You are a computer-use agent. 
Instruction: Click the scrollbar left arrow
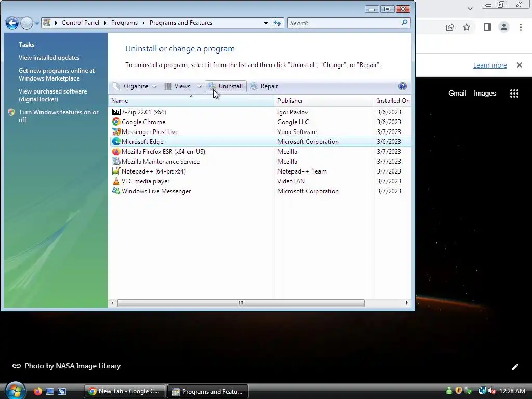pos(112,303)
